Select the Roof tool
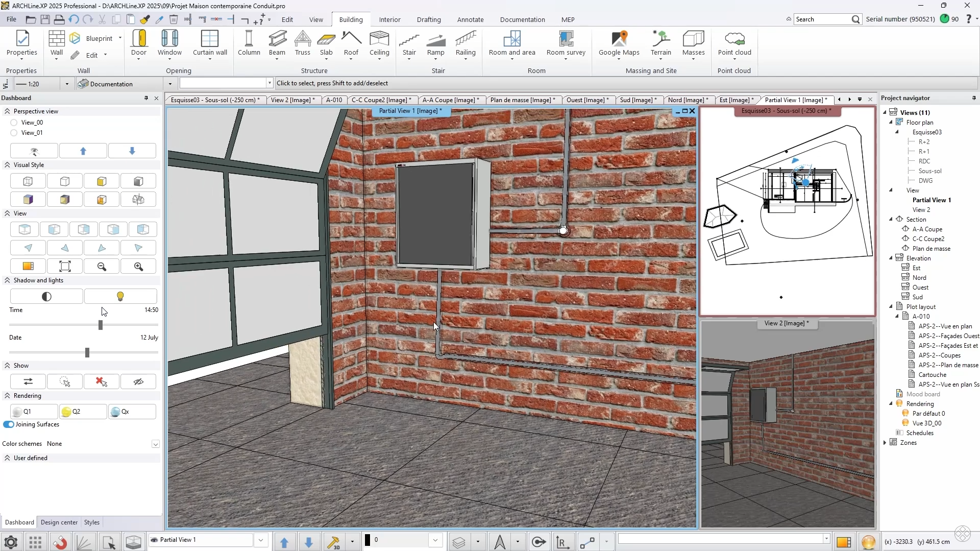 (x=351, y=43)
